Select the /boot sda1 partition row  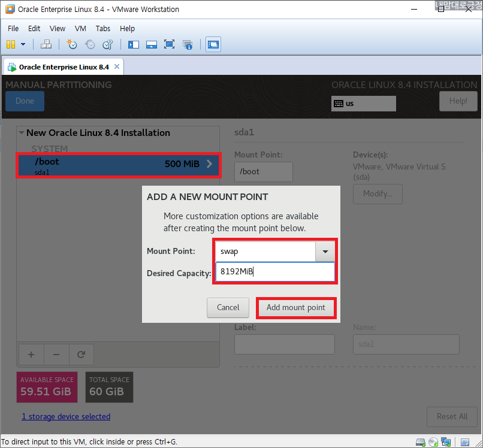pos(119,165)
